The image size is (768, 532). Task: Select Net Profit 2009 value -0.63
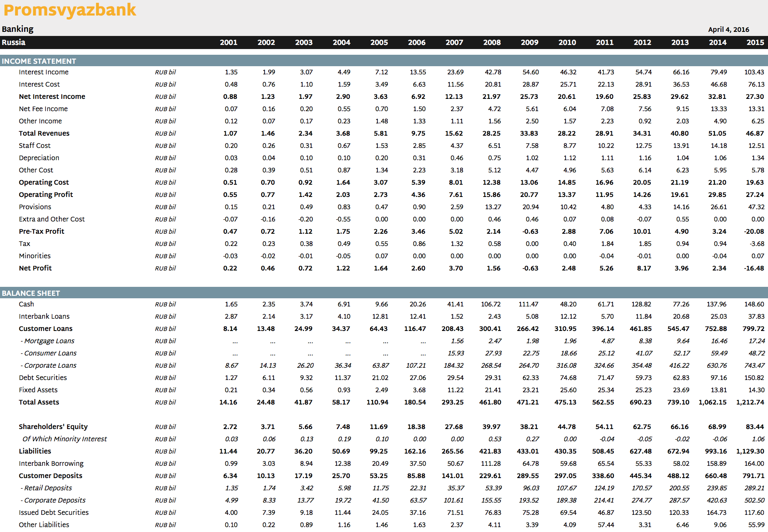click(530, 268)
